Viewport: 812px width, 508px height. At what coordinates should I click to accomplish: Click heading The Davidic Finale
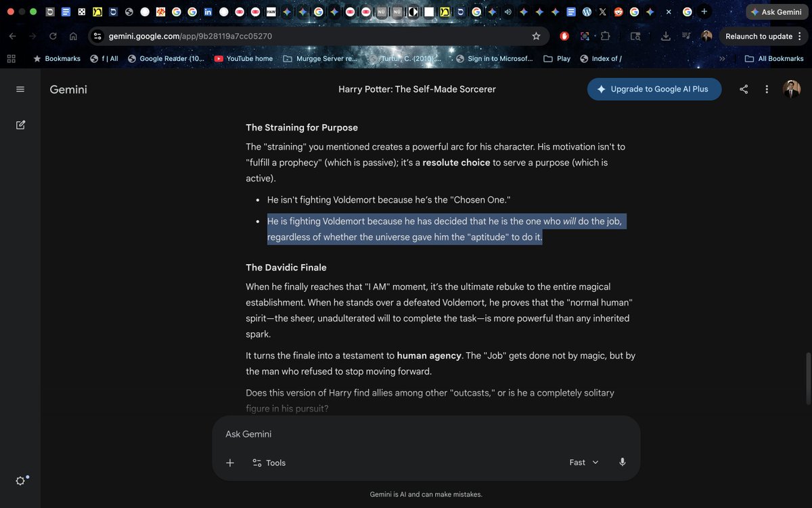(x=286, y=268)
